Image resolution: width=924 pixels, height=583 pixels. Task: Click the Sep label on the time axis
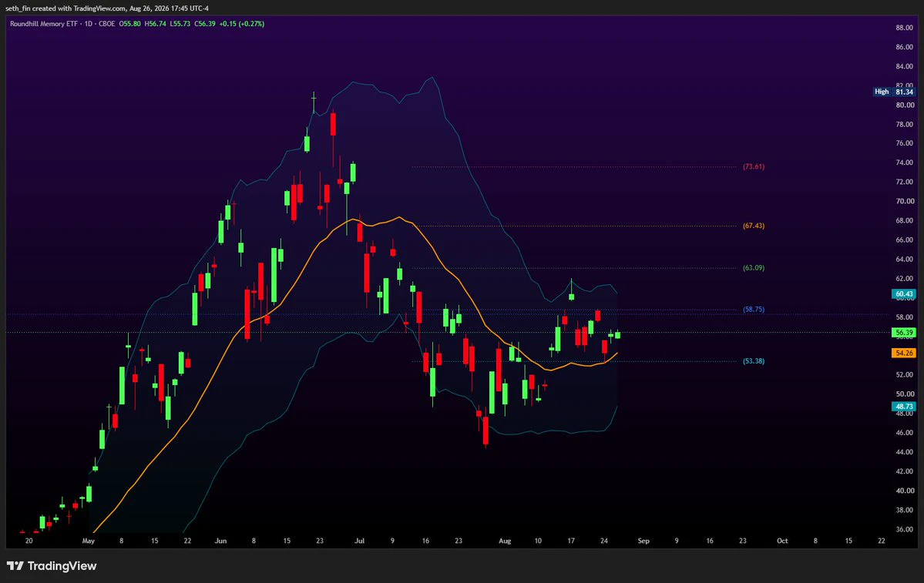(x=643, y=541)
